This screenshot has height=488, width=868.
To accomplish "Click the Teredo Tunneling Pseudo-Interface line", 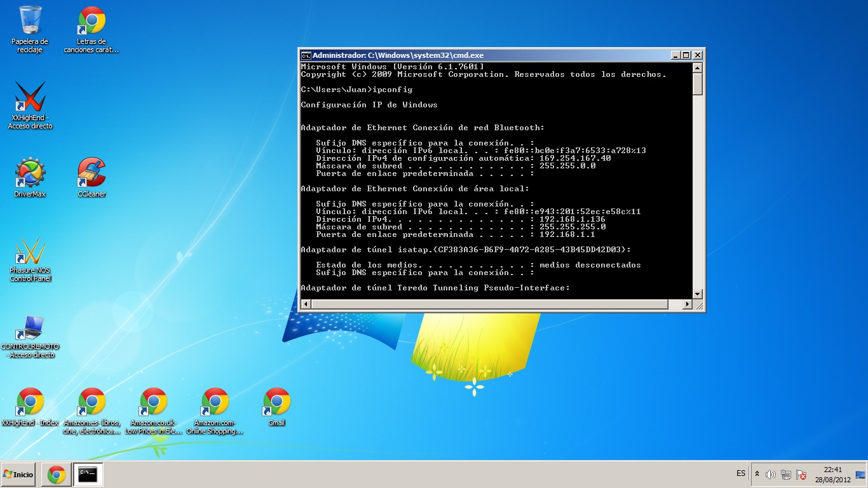I will (435, 288).
